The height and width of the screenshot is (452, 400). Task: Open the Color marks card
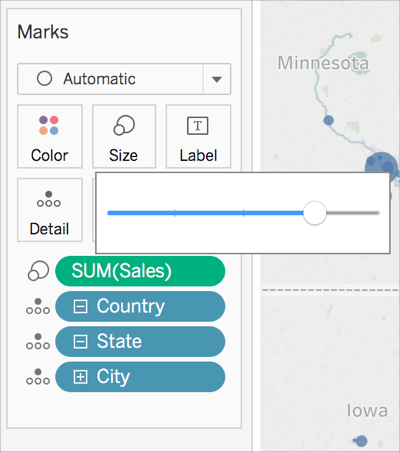tap(50, 136)
